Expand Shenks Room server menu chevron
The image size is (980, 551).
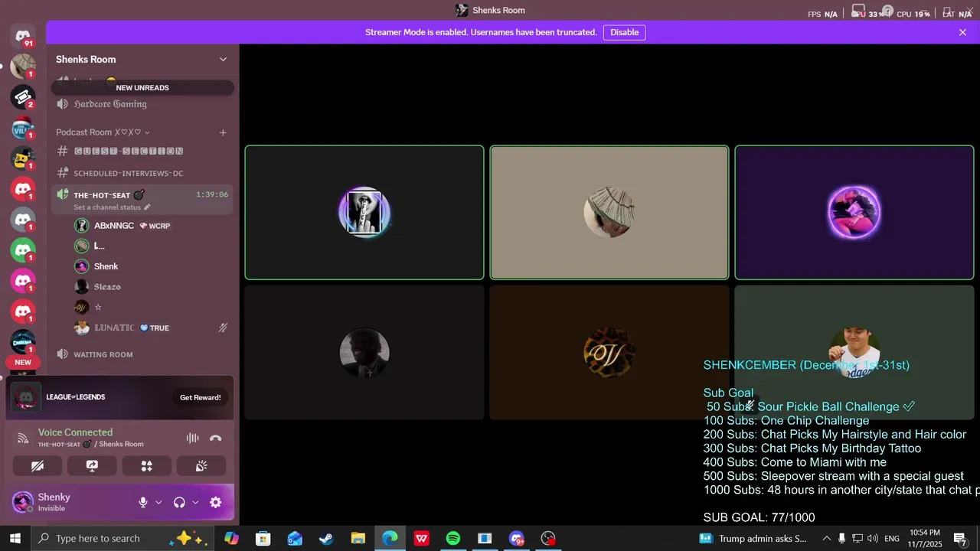coord(223,60)
